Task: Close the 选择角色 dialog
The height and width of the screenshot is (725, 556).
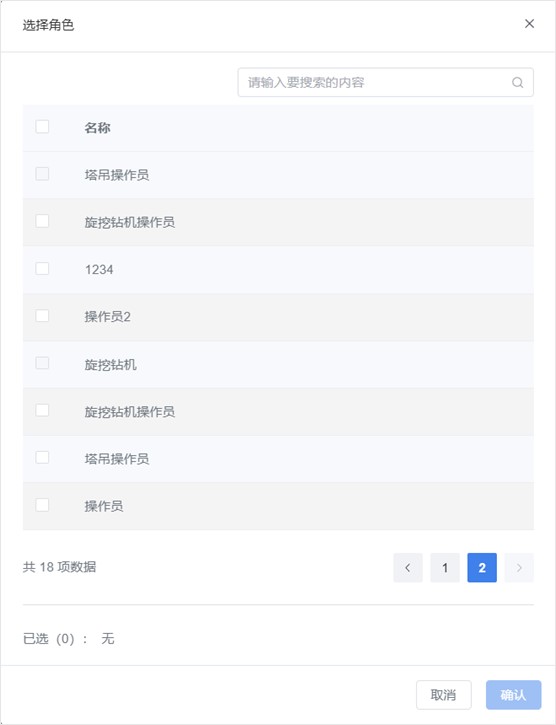Action: tap(530, 24)
